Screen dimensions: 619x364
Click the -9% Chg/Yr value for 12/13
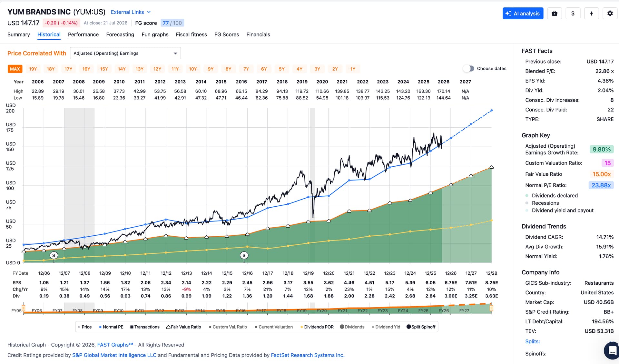tap(186, 290)
